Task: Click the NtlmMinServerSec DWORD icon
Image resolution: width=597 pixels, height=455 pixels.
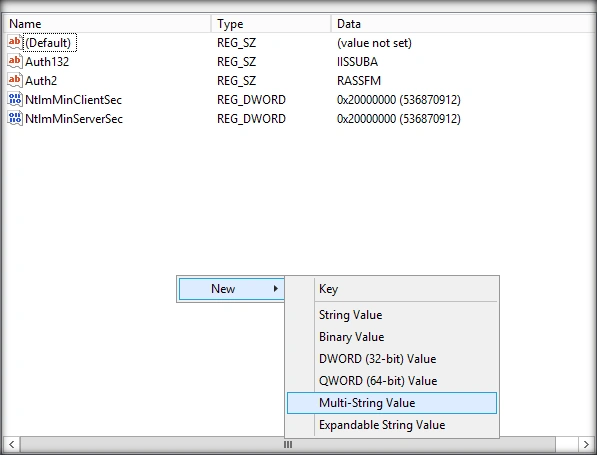Action: (14, 118)
